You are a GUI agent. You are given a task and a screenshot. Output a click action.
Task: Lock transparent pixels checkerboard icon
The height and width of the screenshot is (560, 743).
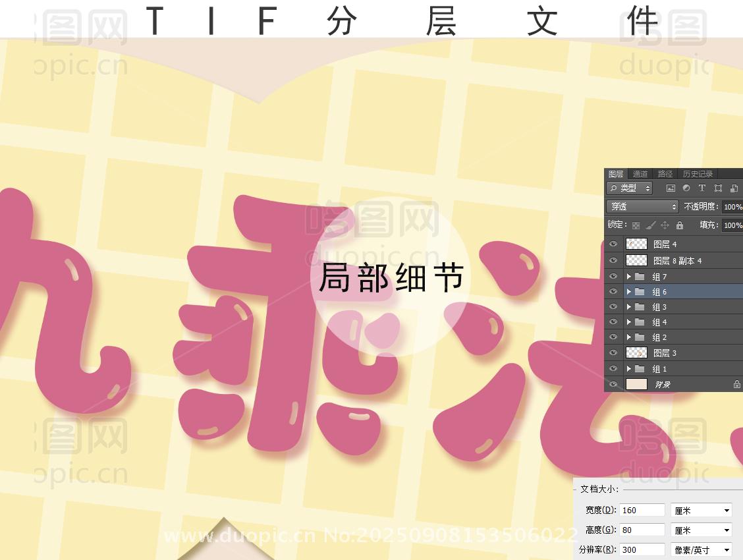coord(636,225)
